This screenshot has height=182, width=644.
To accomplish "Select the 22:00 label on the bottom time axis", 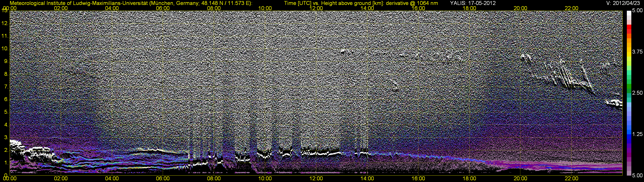I will point(571,179).
